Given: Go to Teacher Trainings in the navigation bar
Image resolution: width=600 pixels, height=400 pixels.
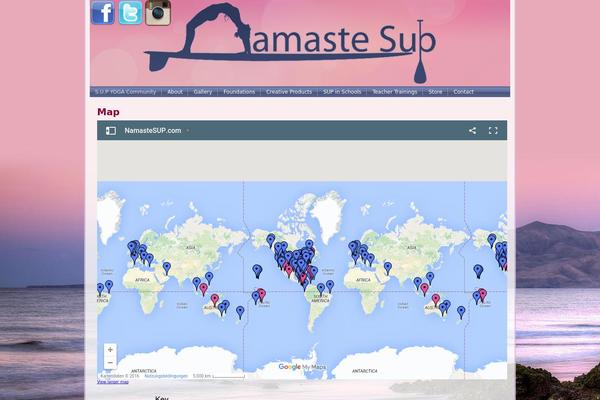Looking at the screenshot, I should coord(395,92).
